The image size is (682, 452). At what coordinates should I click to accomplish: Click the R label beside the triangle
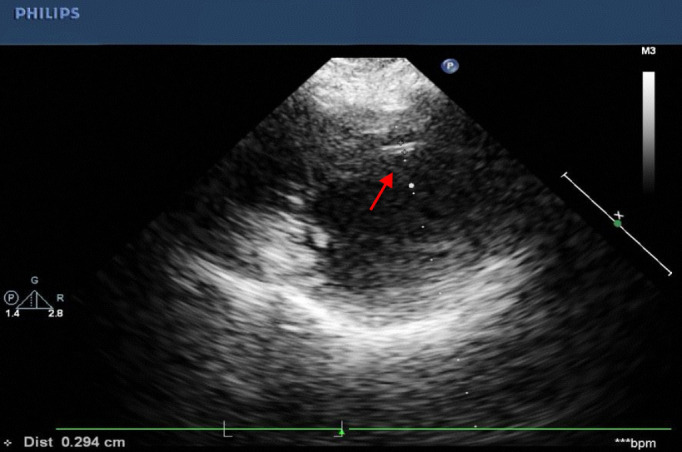click(60, 298)
